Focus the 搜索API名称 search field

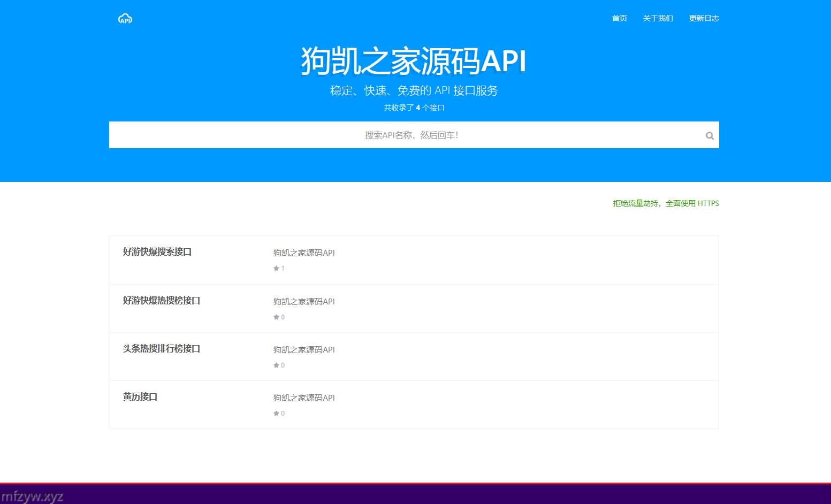pos(411,135)
